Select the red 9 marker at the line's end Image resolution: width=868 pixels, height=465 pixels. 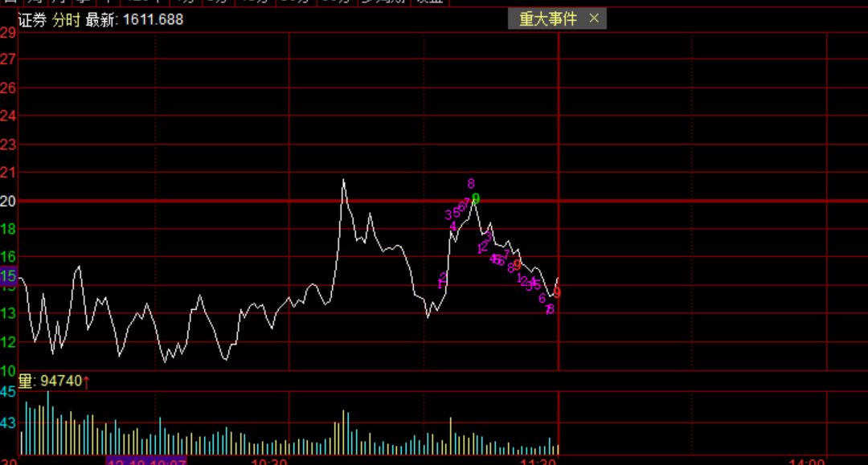pyautogui.click(x=557, y=292)
